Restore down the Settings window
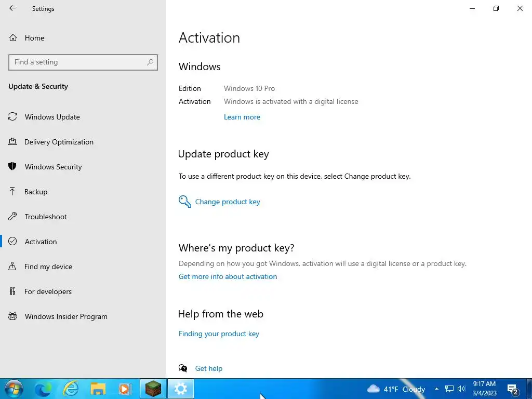The image size is (532, 399). click(x=496, y=8)
